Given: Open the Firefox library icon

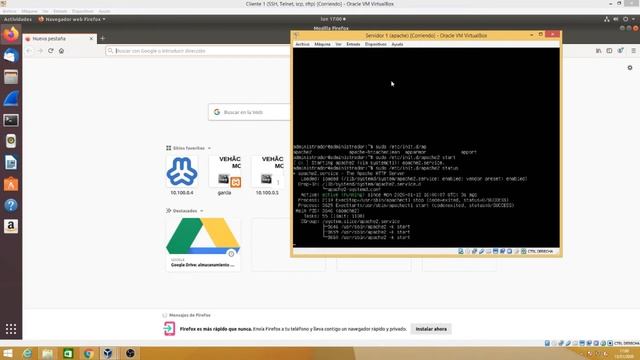Looking at the screenshot, I should 598,51.
